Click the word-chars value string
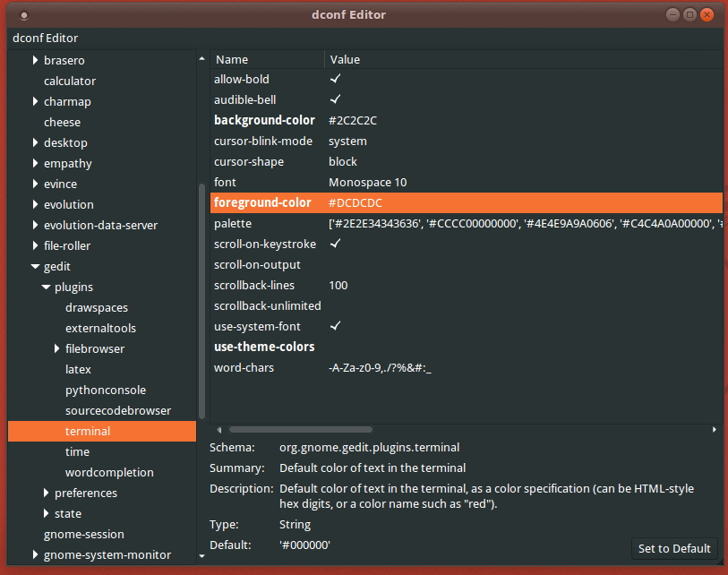The width and height of the screenshot is (728, 575). tap(380, 367)
